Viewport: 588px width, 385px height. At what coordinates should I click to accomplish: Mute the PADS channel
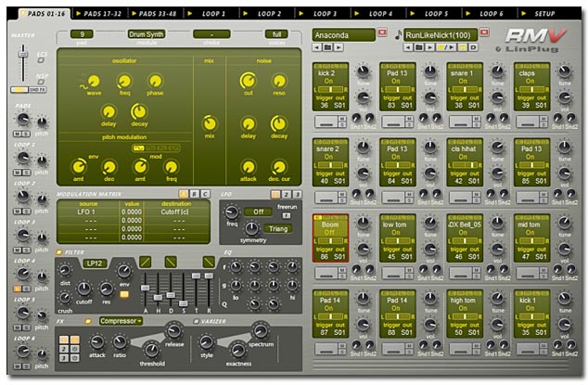point(18,134)
